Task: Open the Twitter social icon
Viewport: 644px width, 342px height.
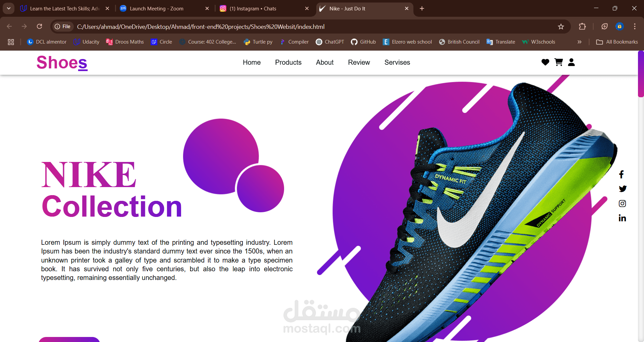Action: tap(623, 189)
